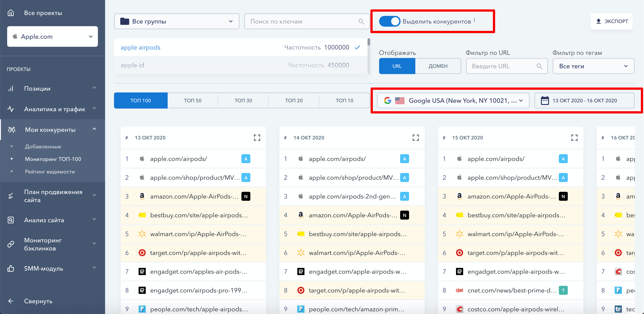Screen dimensions: 644x314
Task: Focus the Введите URL field
Action: click(507, 66)
